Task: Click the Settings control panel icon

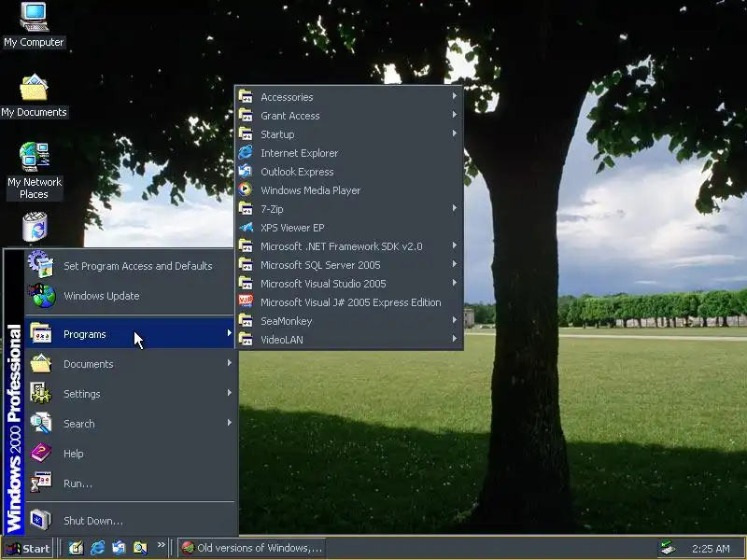Action: click(x=40, y=393)
